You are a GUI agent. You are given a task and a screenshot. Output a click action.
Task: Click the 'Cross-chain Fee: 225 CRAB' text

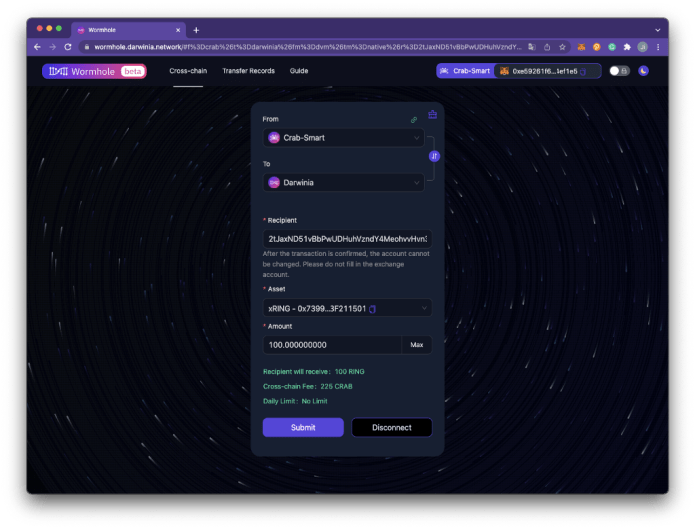[308, 386]
